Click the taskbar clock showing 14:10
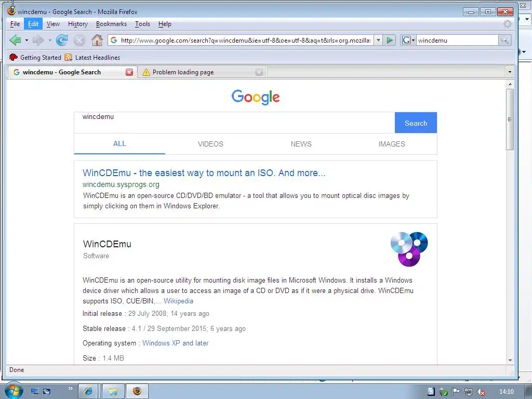 click(x=506, y=392)
